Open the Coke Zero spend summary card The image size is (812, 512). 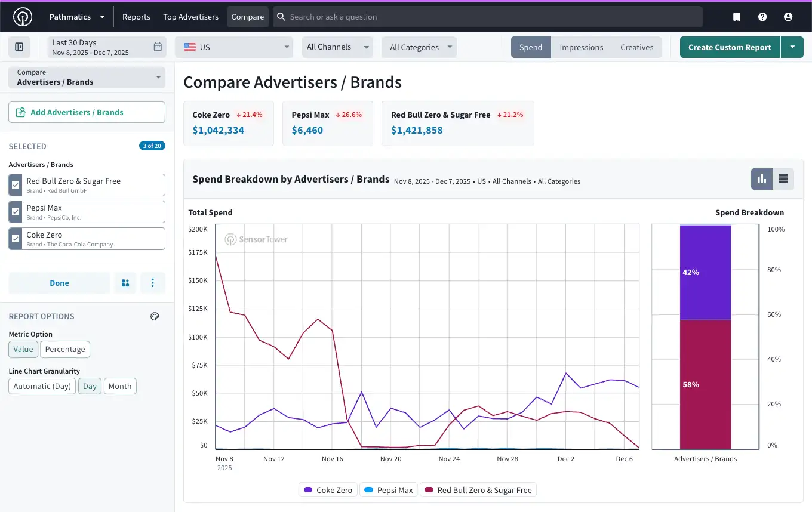(x=229, y=123)
